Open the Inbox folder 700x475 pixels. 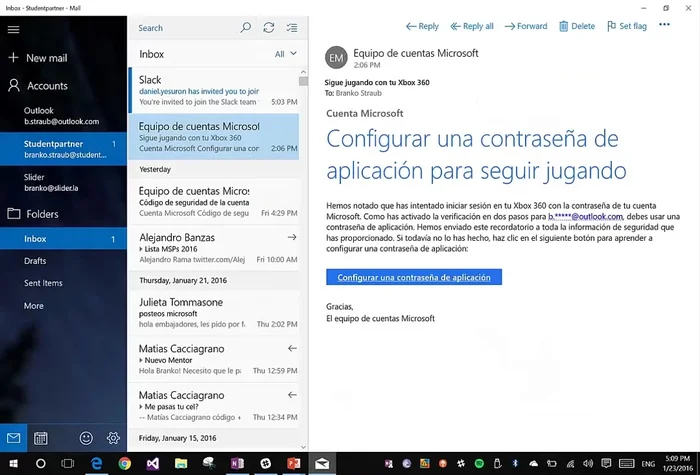click(63, 239)
